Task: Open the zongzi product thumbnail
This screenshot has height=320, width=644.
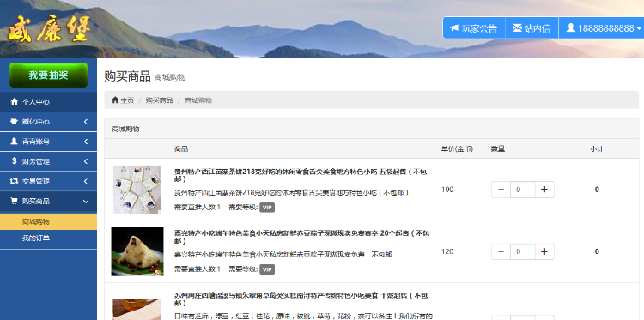Action: tap(137, 251)
